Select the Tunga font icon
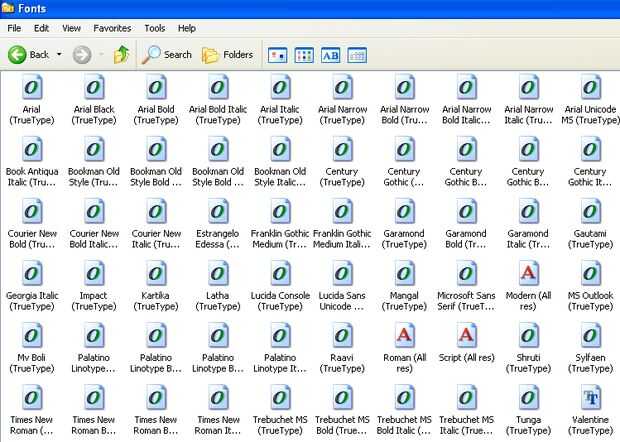Image resolution: width=620 pixels, height=442 pixels. tap(528, 397)
